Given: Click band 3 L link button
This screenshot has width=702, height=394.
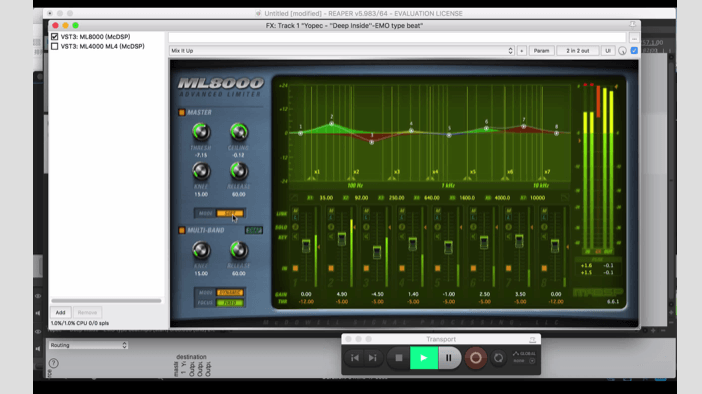Looking at the screenshot, I should click(x=366, y=218).
